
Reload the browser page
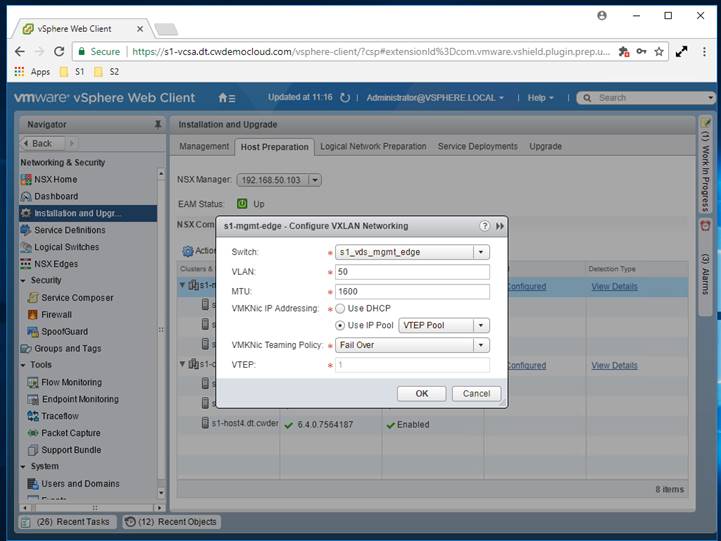[x=59, y=51]
